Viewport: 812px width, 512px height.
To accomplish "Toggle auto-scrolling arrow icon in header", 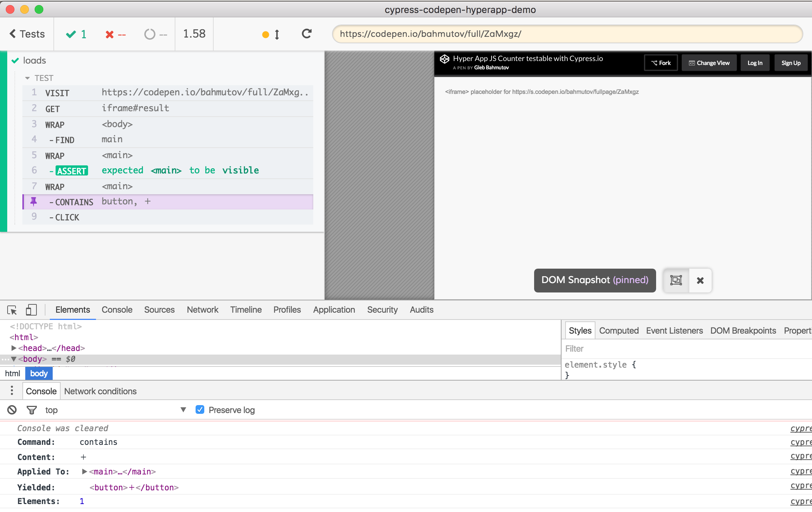I will point(277,35).
